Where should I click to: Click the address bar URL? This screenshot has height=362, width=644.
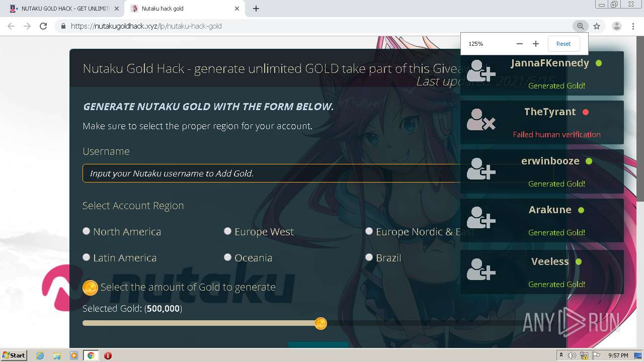146,26
